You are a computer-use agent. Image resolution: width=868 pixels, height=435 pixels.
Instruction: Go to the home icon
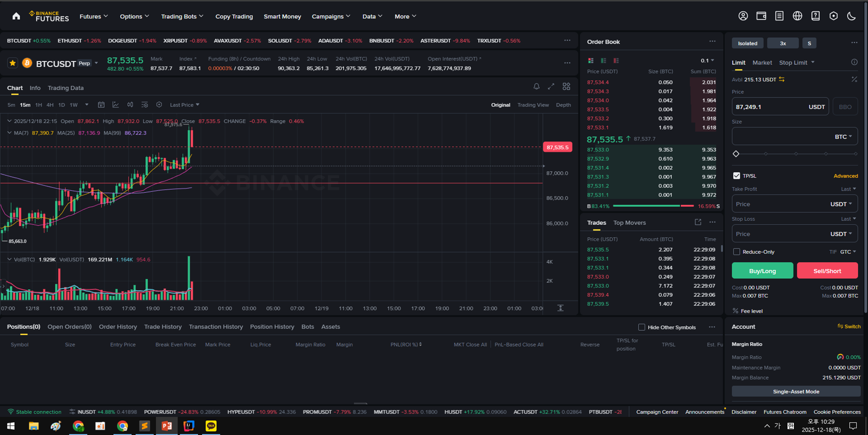pos(16,16)
